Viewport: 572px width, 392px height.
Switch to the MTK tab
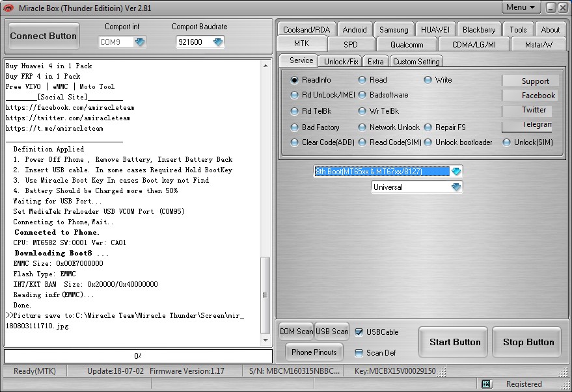point(302,44)
